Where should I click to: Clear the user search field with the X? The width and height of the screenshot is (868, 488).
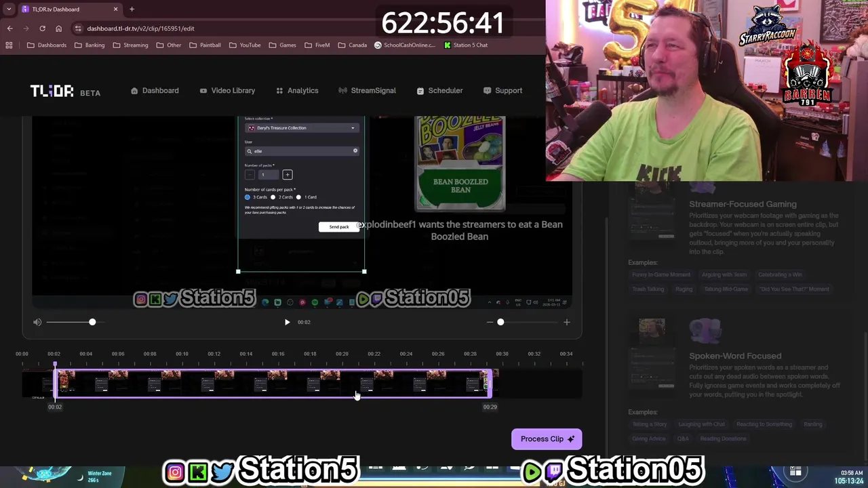click(355, 151)
